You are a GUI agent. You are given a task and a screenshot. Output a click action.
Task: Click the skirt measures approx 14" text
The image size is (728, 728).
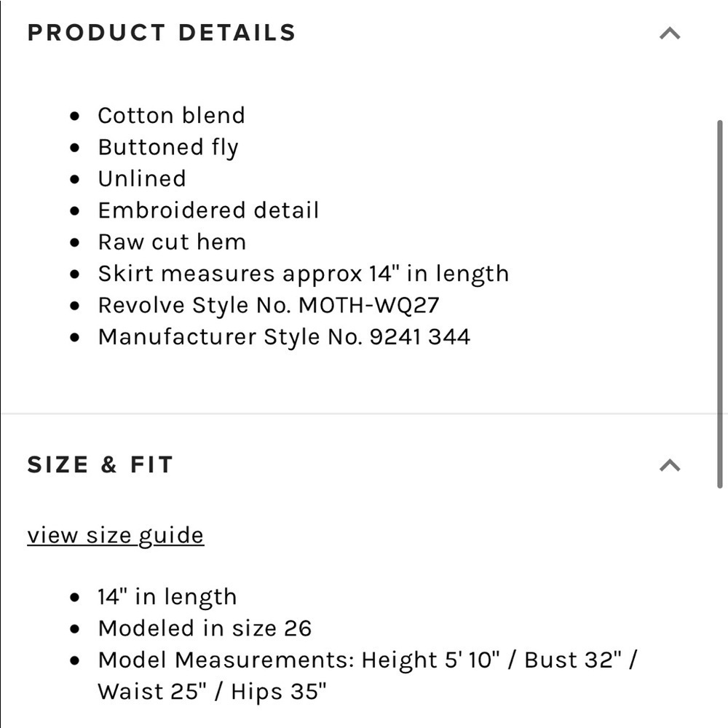coord(303,274)
